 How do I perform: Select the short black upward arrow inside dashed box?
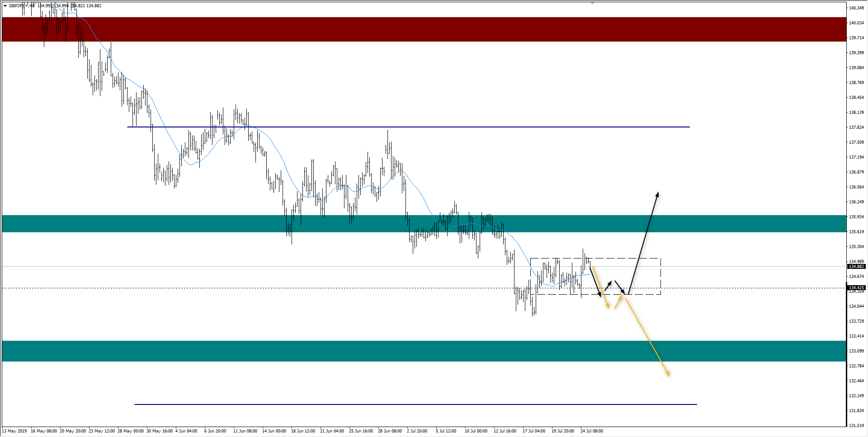tap(608, 286)
